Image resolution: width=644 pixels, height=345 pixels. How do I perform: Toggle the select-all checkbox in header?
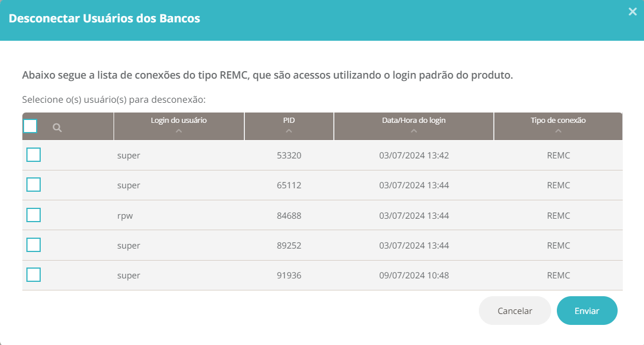30,126
